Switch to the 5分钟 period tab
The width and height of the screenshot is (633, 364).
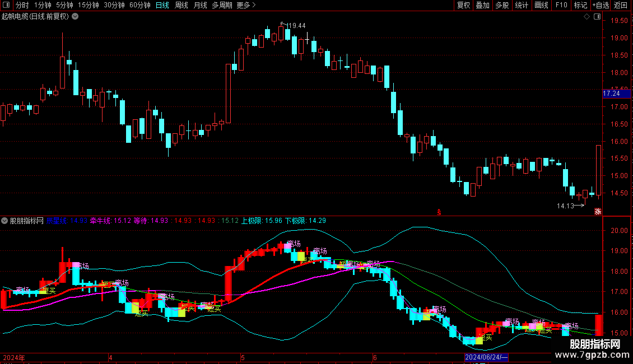pos(64,5)
